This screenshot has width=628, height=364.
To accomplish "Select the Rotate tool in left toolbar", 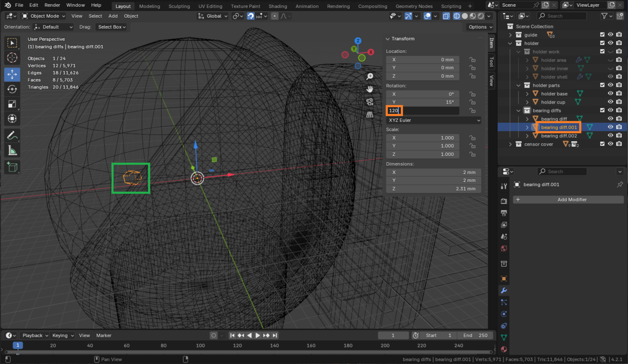I will [13, 89].
